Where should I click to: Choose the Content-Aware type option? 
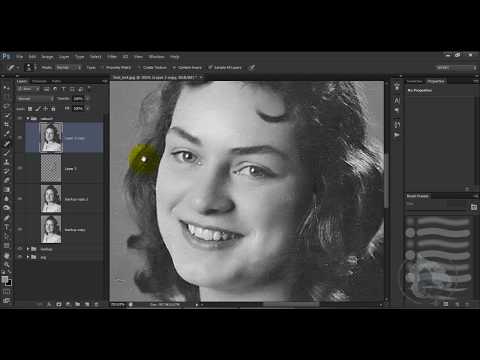[x=187, y=67]
